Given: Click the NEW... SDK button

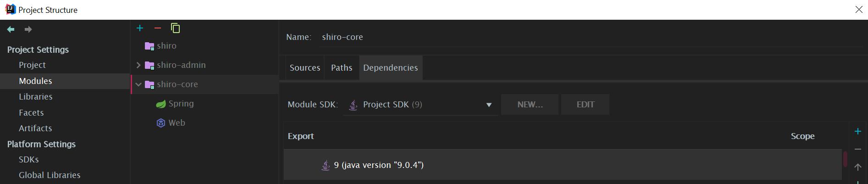Looking at the screenshot, I should tap(530, 105).
